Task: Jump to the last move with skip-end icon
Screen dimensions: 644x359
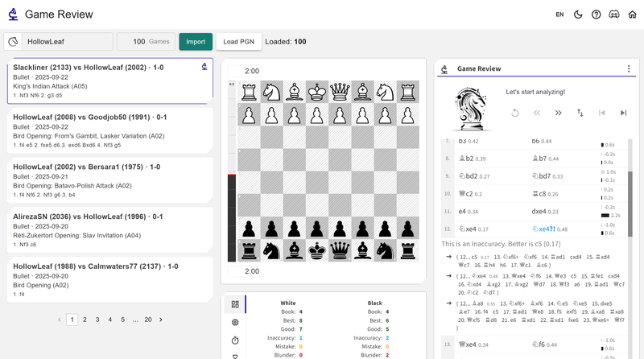Action: coord(623,113)
